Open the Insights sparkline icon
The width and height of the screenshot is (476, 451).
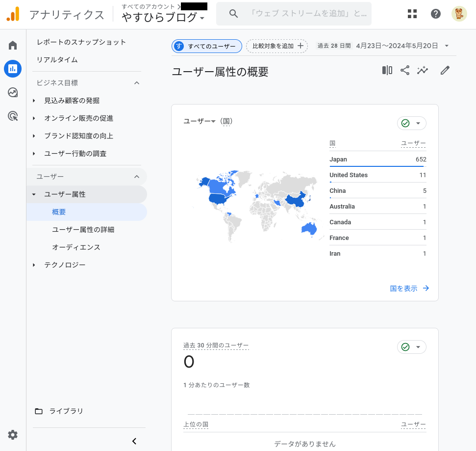[x=423, y=71]
